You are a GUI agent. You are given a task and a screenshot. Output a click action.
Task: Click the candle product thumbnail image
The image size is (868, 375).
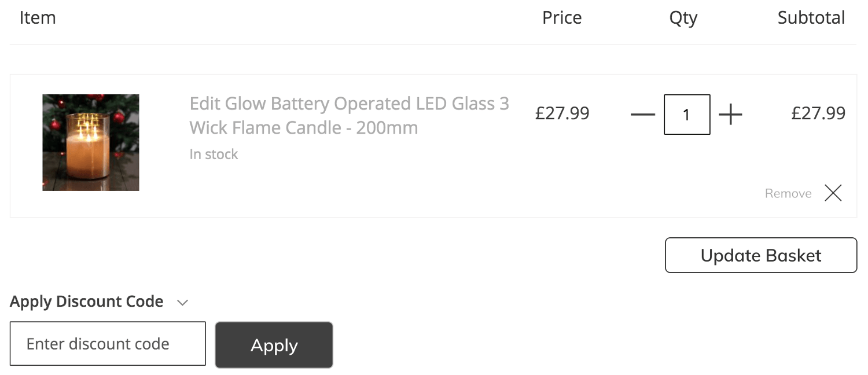pos(90,142)
